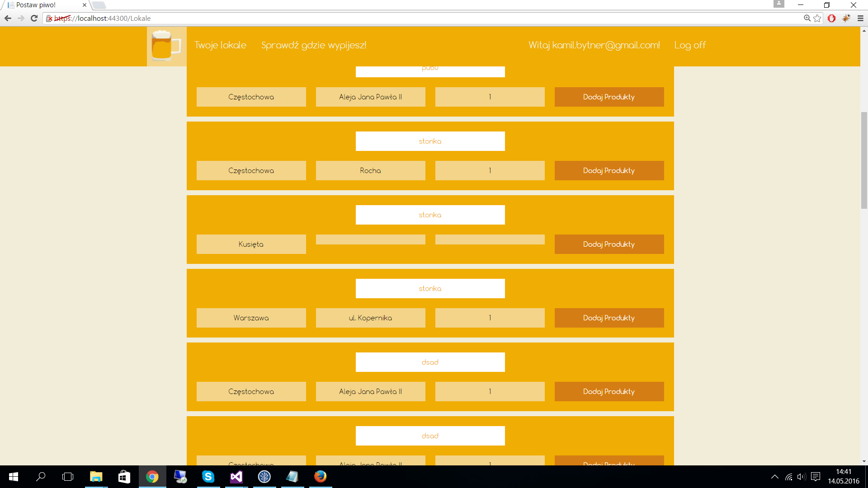Show hidden system tray icons chevron

774,477
